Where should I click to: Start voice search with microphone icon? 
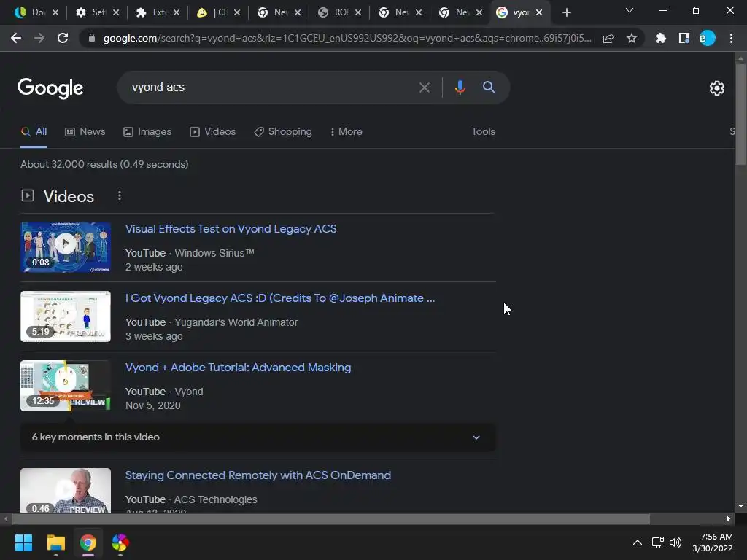pos(460,87)
